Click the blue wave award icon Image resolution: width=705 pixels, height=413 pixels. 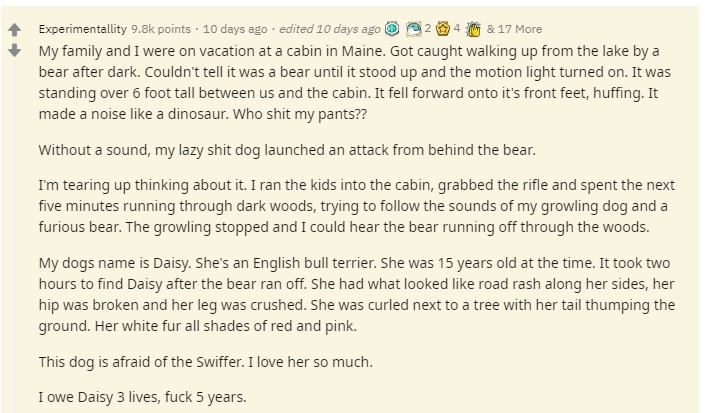pos(413,29)
